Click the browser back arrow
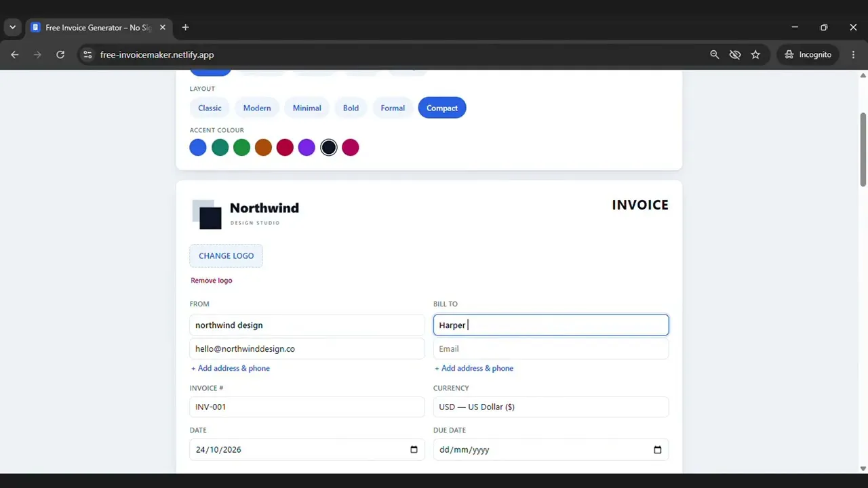The image size is (868, 488). (x=15, y=55)
